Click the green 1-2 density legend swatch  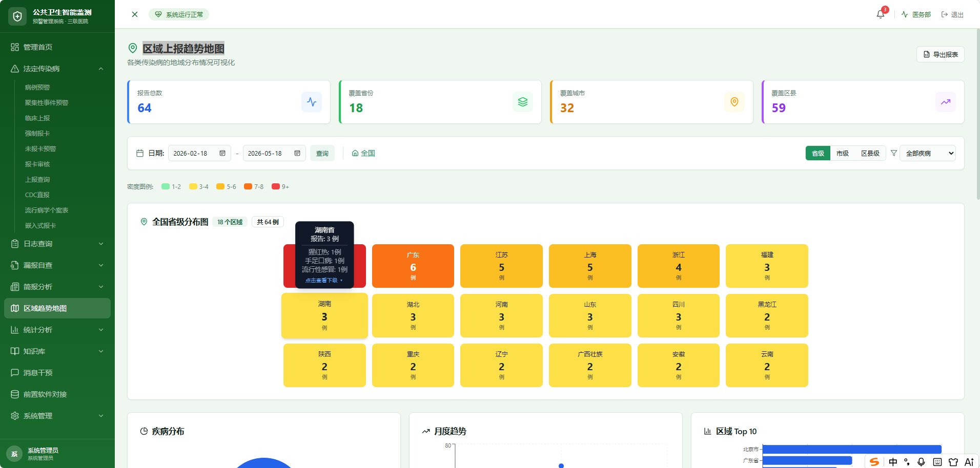[x=166, y=186]
